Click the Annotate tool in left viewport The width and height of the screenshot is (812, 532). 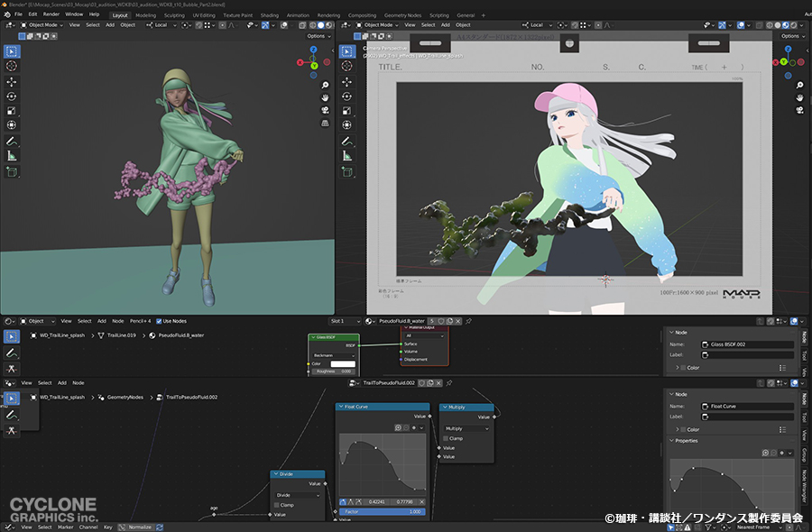[x=12, y=141]
